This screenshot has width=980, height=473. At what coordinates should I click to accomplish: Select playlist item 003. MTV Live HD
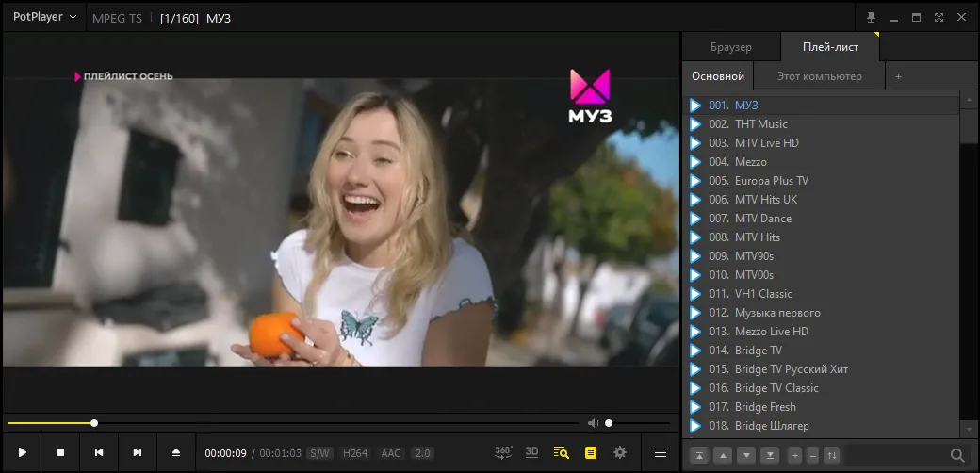pos(821,143)
